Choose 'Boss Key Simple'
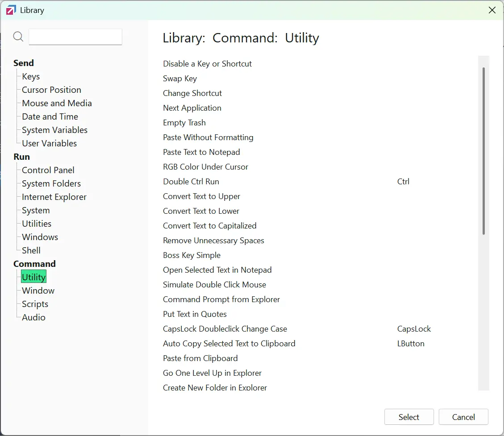This screenshot has height=436, width=504. pos(192,255)
